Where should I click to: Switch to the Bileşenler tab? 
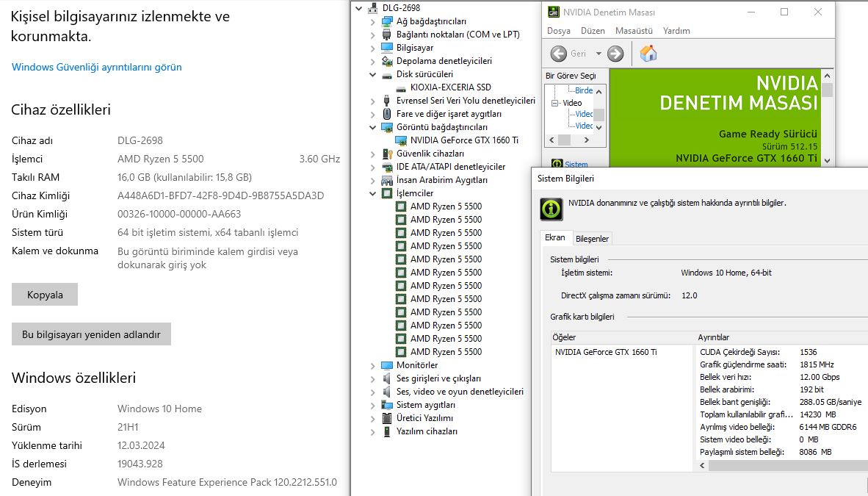click(x=592, y=239)
